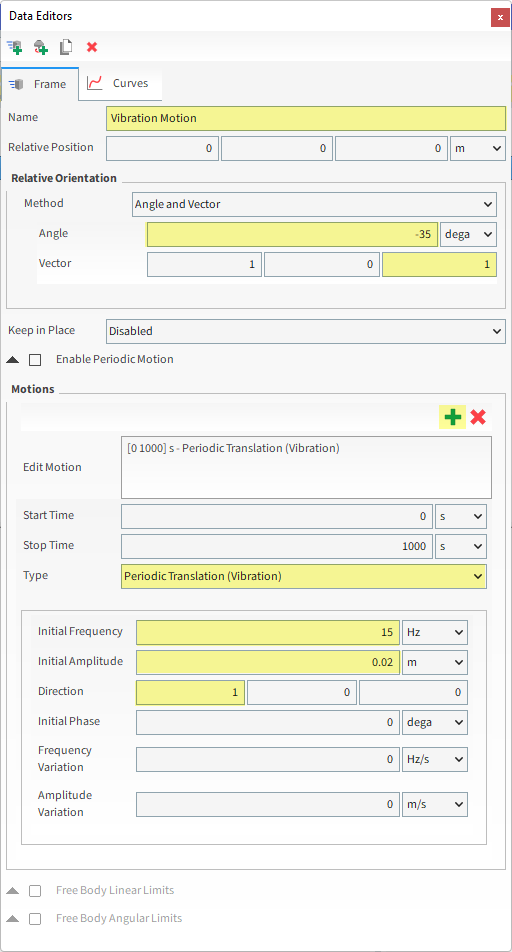Viewport: 512px width, 952px height.
Task: Add a new motion with the green plus
Action: click(452, 417)
